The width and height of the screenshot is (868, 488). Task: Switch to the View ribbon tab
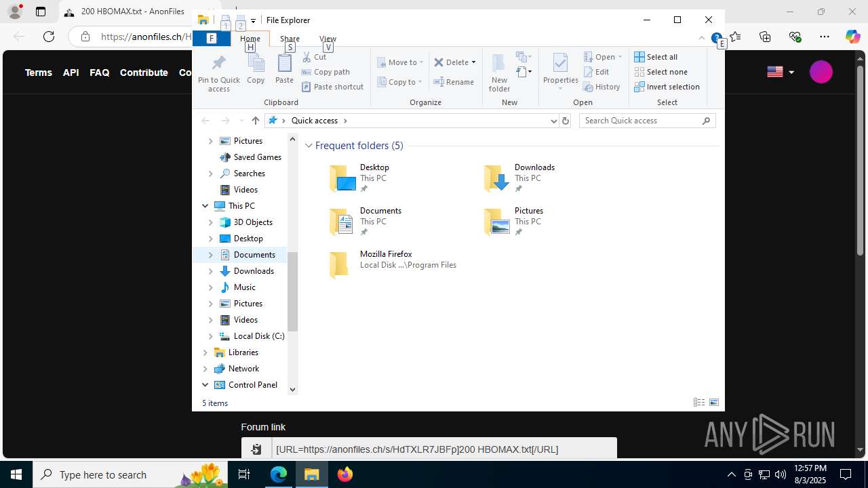tap(328, 39)
